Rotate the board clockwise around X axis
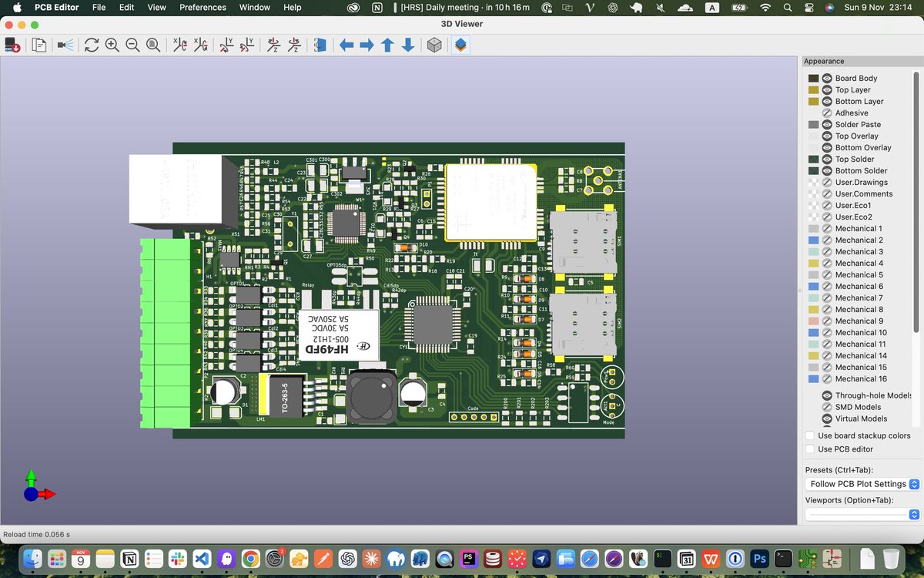Screen dimensions: 924x578 tap(180, 45)
